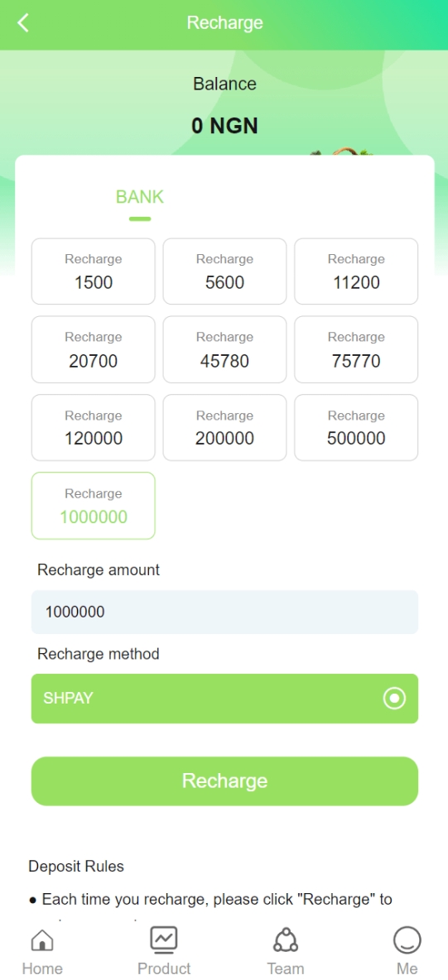Select the Recharge 120000 option

94,427
